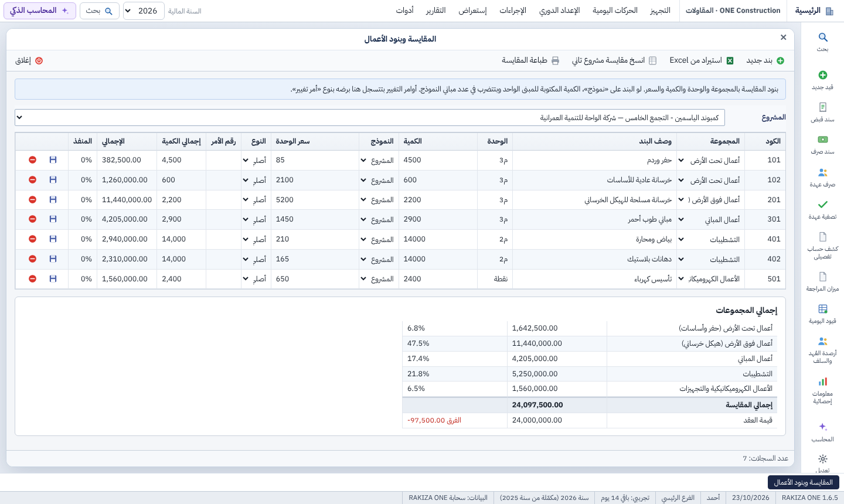Click طباعة المقايسة
The height and width of the screenshot is (504, 844).
[530, 60]
